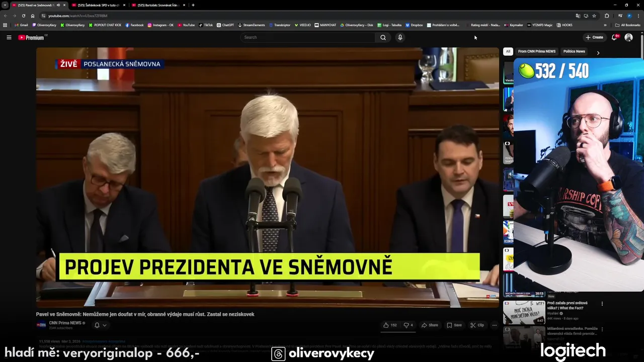Viewport: 644px width, 362px height.
Task: Share the video
Action: pos(430,325)
